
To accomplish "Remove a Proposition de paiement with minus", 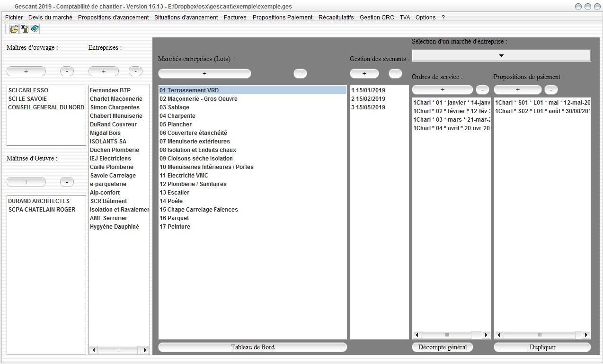I will 551,89.
